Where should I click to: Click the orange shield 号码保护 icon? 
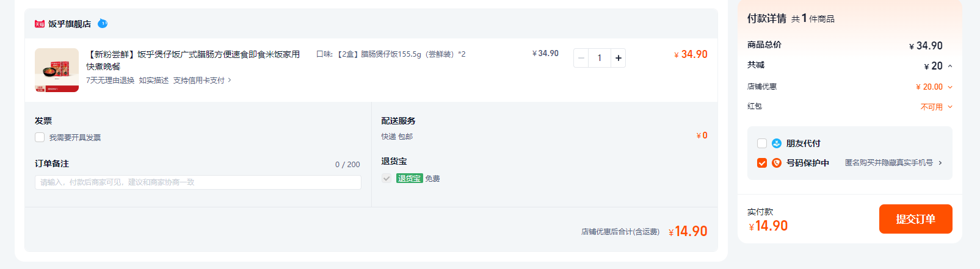pyautogui.click(x=777, y=163)
